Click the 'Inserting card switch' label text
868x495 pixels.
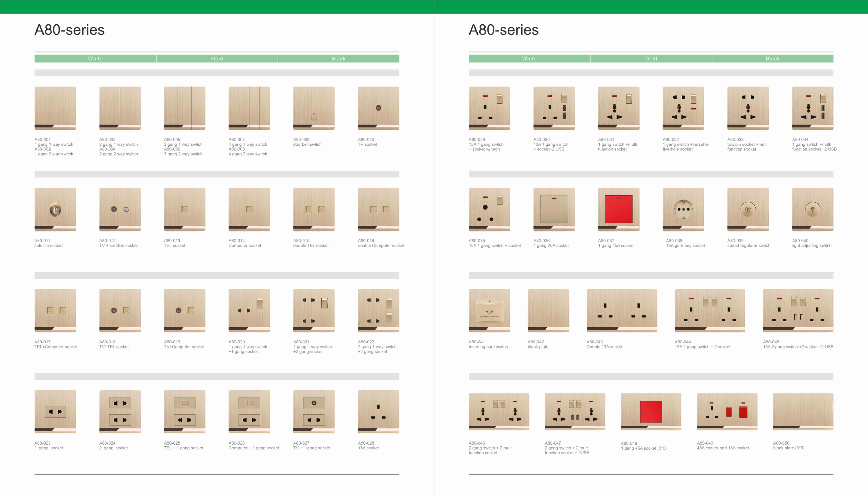coord(488,347)
